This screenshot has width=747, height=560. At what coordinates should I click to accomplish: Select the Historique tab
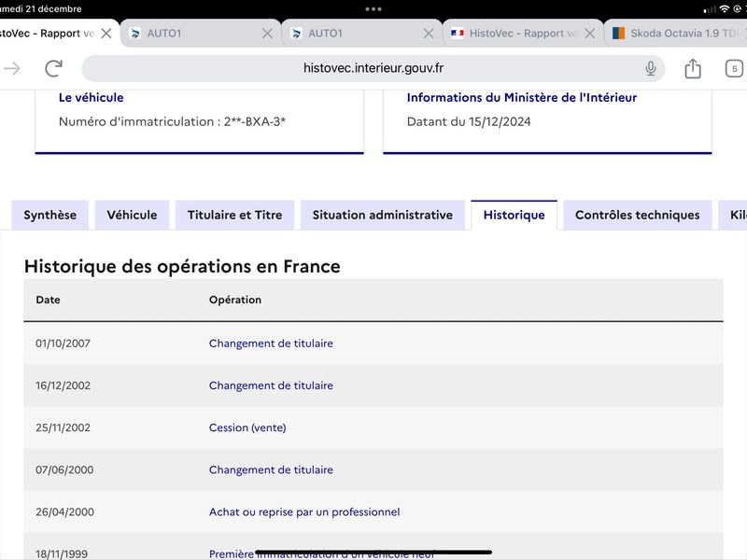tap(514, 216)
